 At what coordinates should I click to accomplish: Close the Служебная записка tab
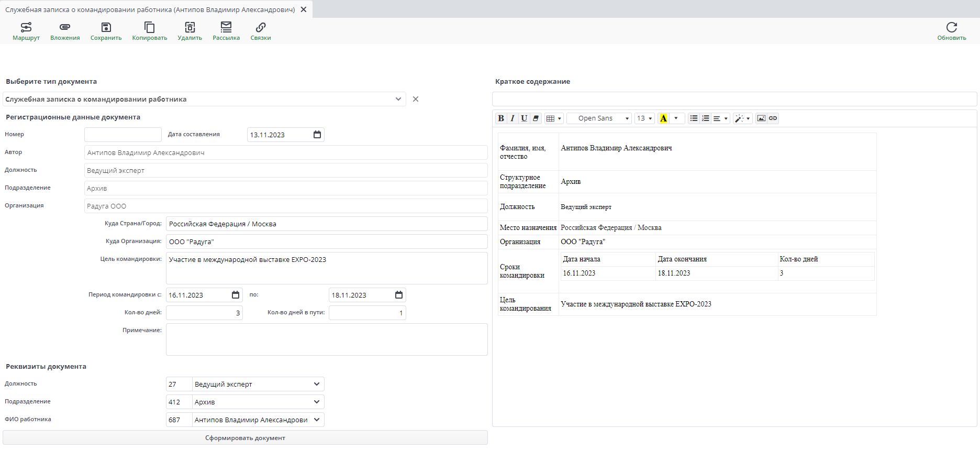point(304,9)
